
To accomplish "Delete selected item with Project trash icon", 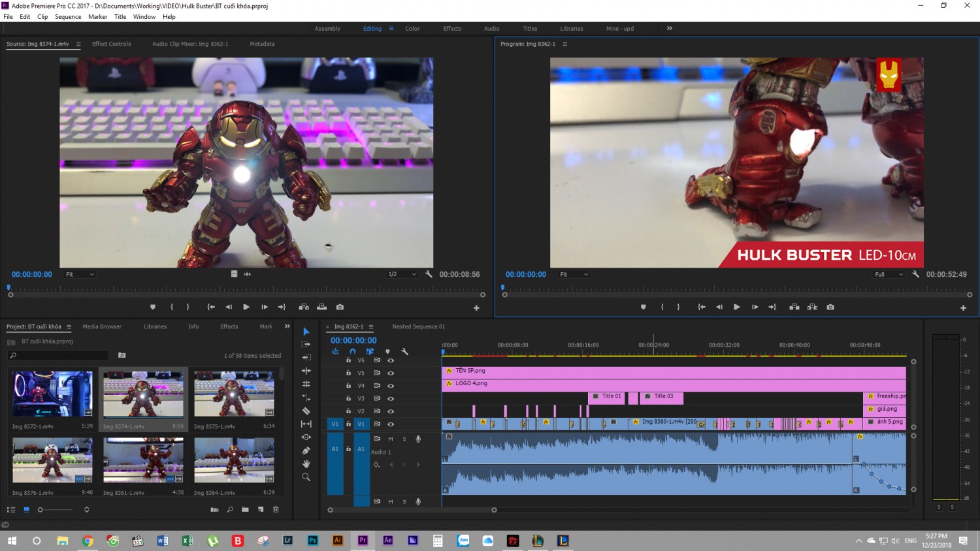I will coord(276,509).
